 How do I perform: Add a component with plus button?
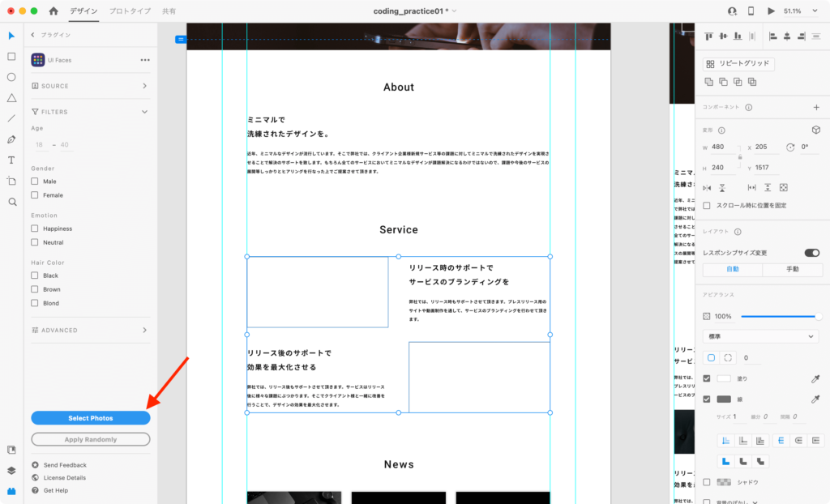pyautogui.click(x=816, y=108)
